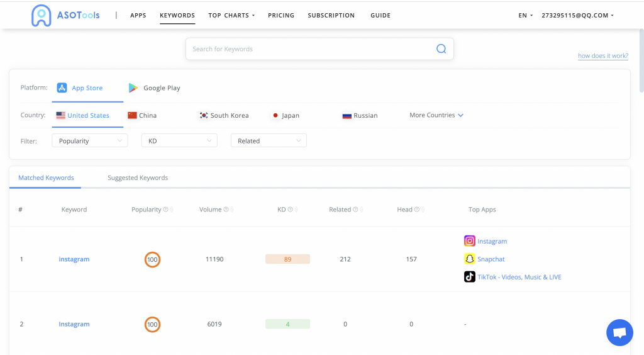
Task: Open the lowercase 'instagram' keyword in row 1
Action: (x=74, y=259)
